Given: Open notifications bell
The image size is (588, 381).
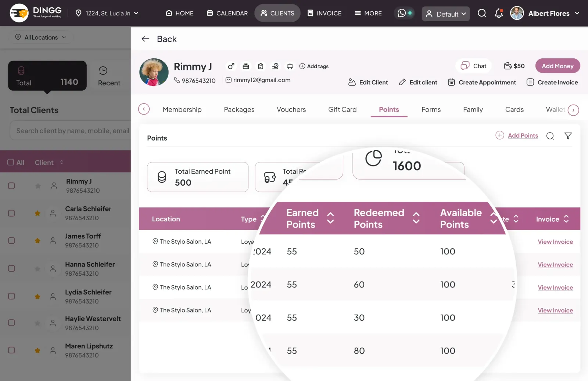Looking at the screenshot, I should pos(499,14).
